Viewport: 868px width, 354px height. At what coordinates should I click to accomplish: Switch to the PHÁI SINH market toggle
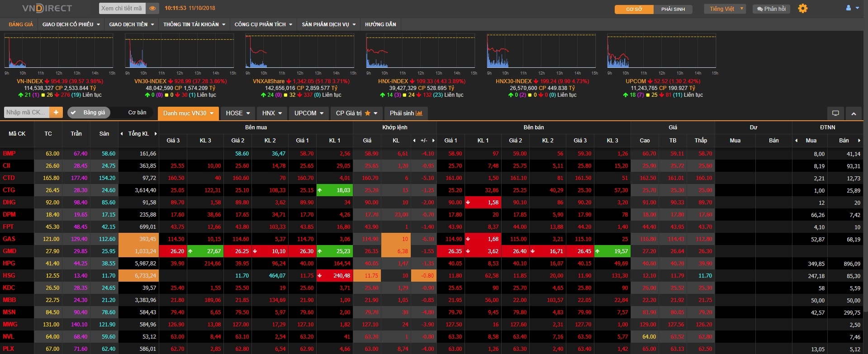click(673, 9)
